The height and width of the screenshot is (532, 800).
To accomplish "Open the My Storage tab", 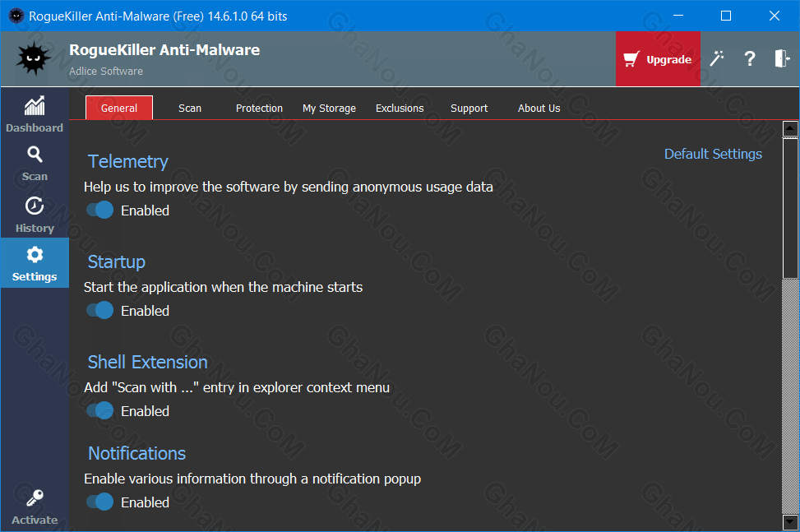I will [x=329, y=109].
